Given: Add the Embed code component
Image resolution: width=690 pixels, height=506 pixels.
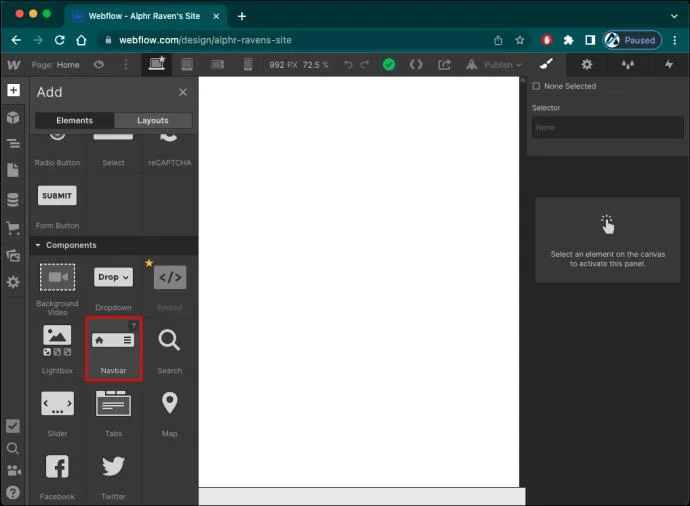Looking at the screenshot, I should (170, 286).
